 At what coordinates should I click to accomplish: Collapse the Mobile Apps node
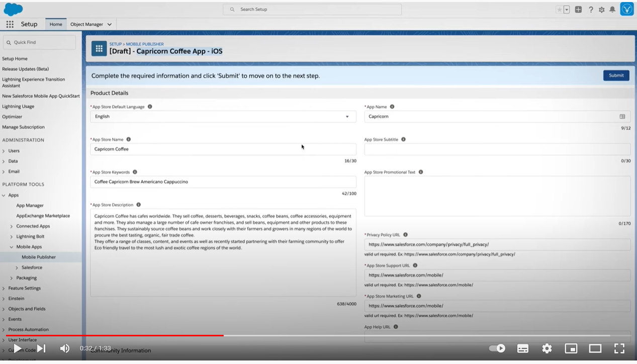[x=12, y=247]
